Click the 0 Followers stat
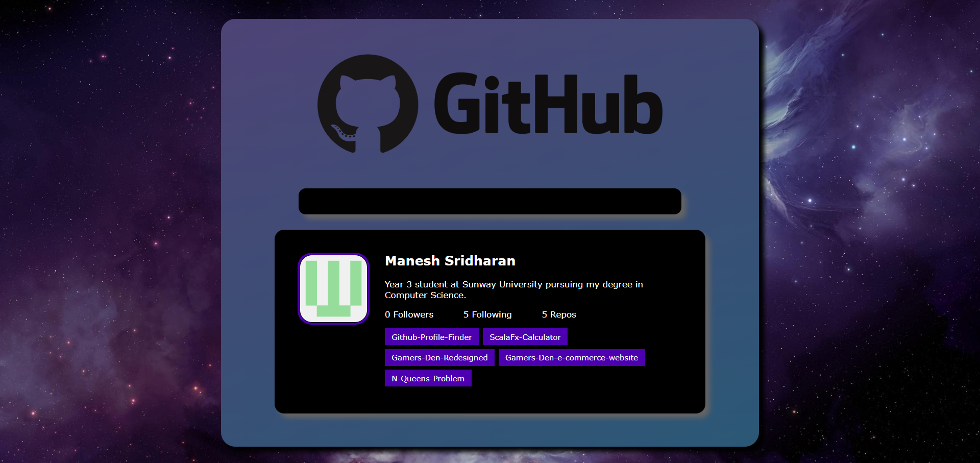980x463 pixels. click(409, 314)
